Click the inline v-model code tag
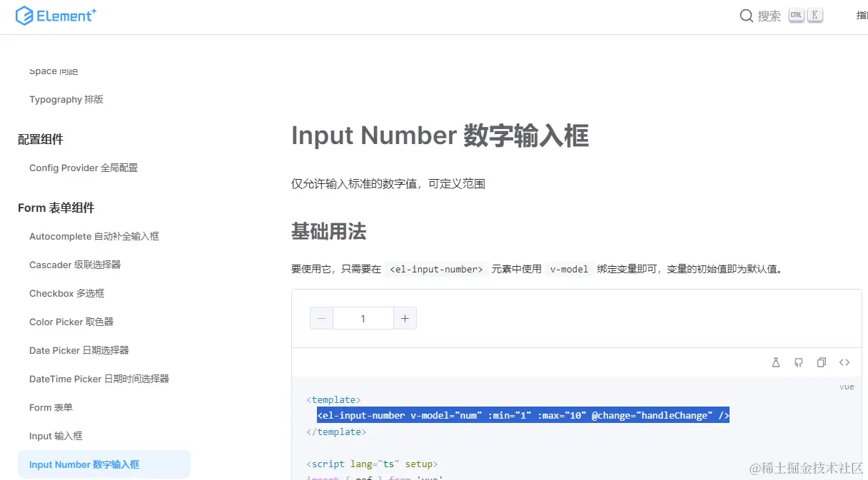868x480 pixels. [569, 269]
